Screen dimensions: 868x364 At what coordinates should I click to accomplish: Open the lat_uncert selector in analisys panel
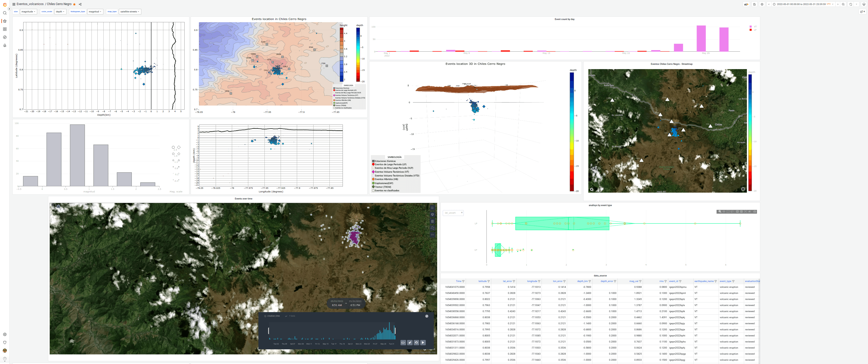coord(453,213)
